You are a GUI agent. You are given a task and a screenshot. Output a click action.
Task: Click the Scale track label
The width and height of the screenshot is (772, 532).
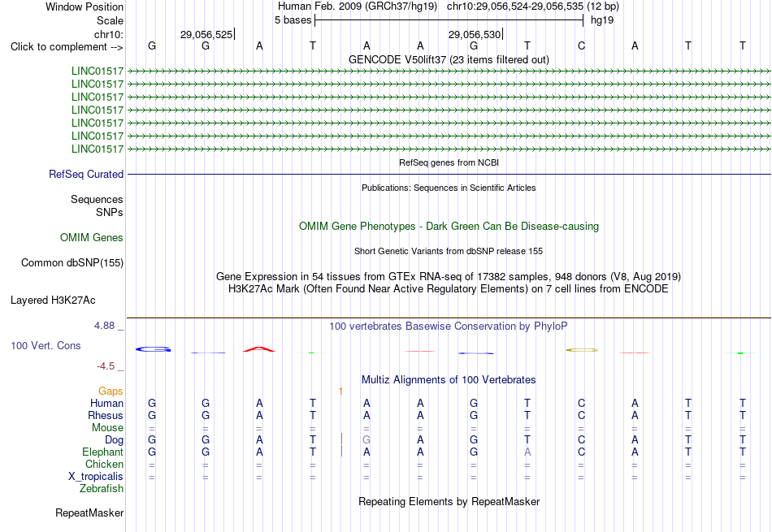point(110,20)
